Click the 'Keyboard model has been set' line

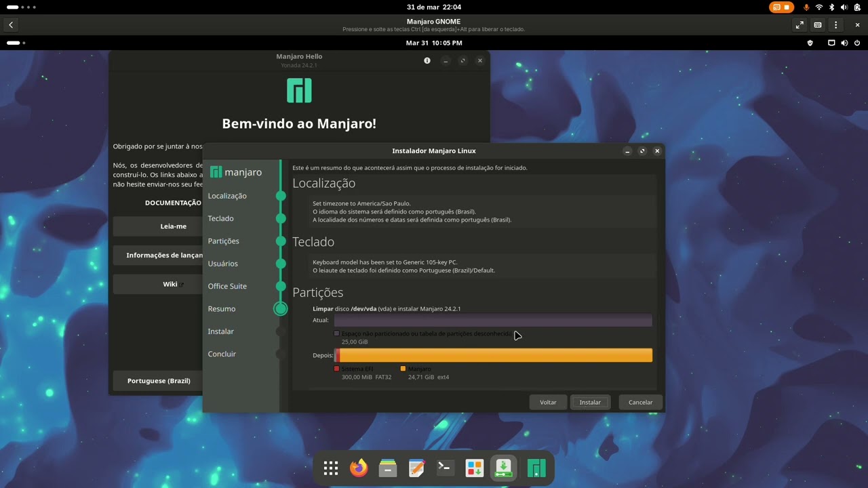(x=385, y=262)
